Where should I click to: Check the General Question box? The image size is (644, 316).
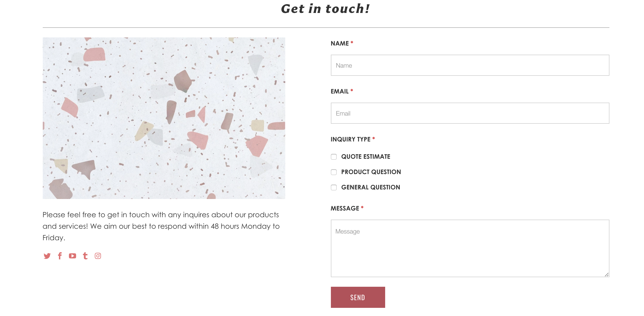pyautogui.click(x=334, y=187)
